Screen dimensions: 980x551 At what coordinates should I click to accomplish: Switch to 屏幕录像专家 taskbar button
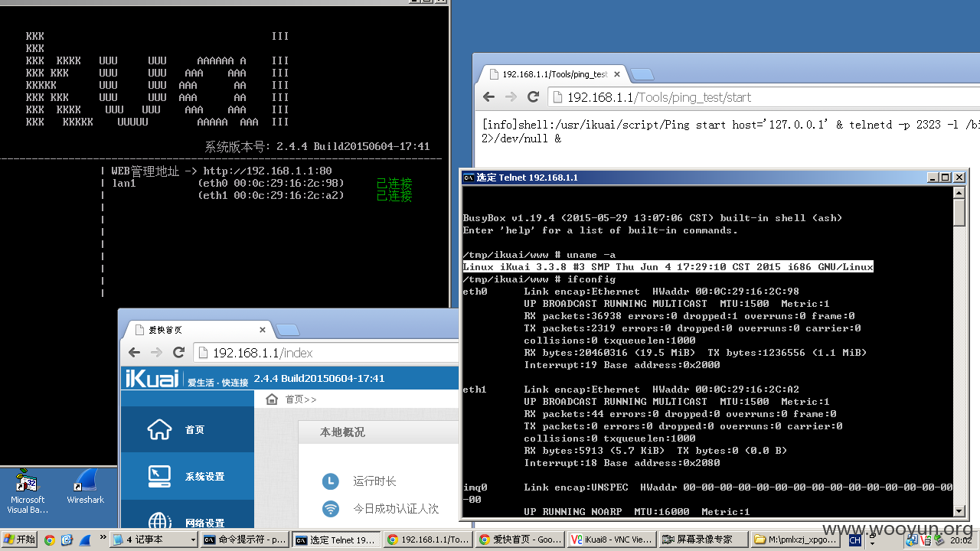[704, 540]
